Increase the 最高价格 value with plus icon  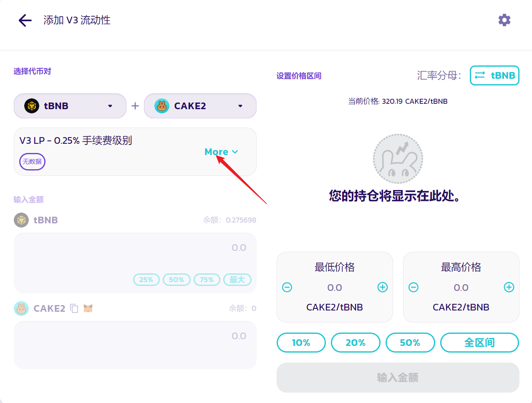(509, 287)
